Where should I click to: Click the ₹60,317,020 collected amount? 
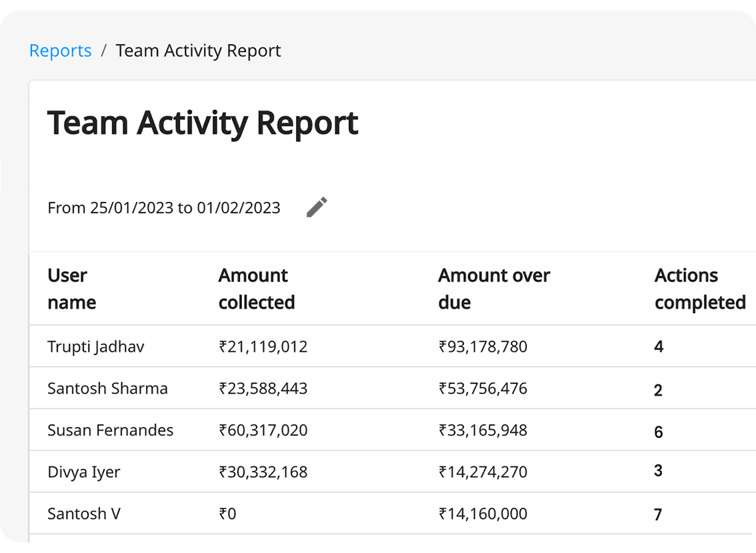[263, 430]
